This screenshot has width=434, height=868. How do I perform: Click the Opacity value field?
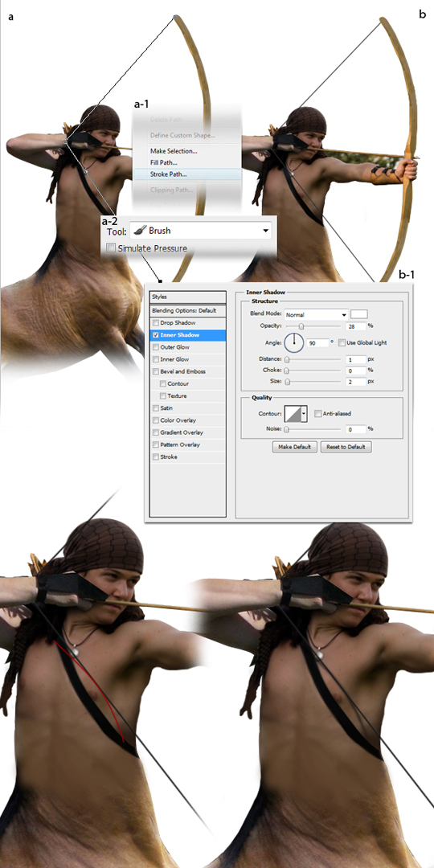coord(355,326)
